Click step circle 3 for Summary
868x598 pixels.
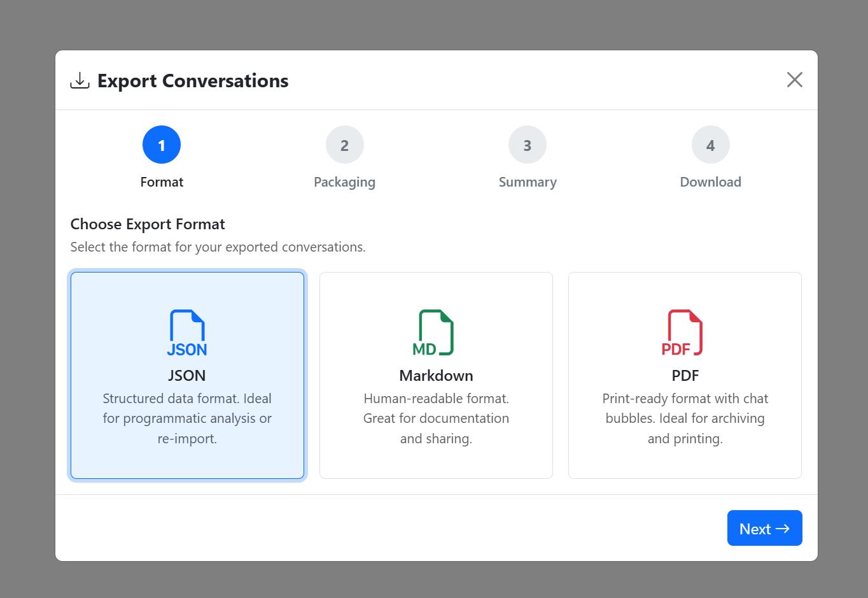528,145
